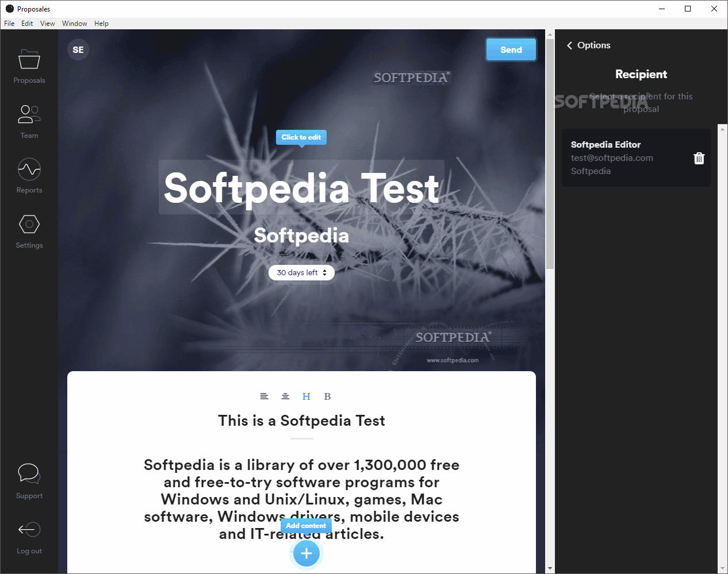Open the File menu
This screenshot has width=728, height=574.
pyautogui.click(x=9, y=24)
